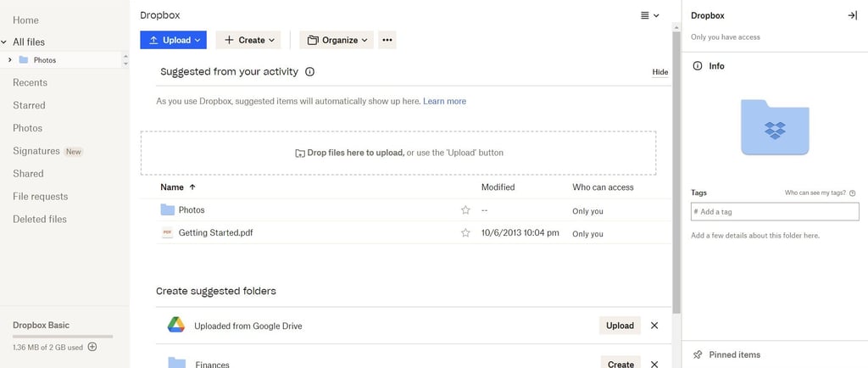Star the Photos folder
This screenshot has height=368, width=868.
(x=465, y=210)
